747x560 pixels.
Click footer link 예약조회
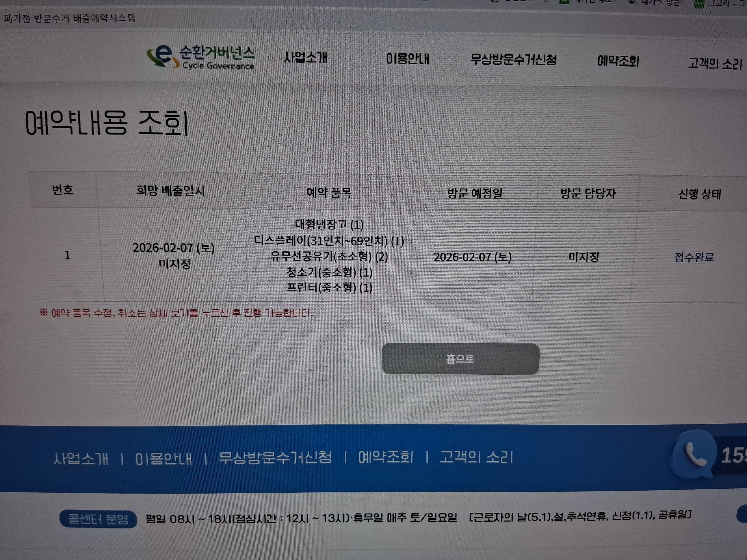(386, 457)
